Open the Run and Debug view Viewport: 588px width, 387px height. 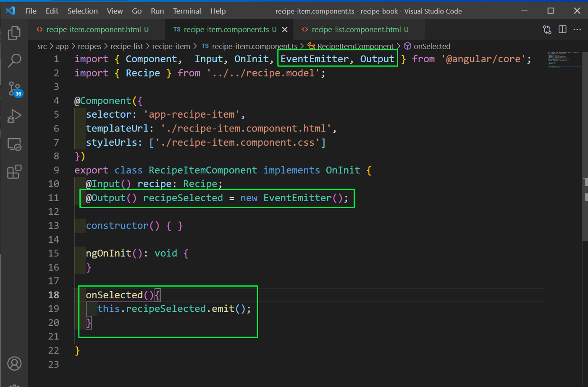coord(14,116)
